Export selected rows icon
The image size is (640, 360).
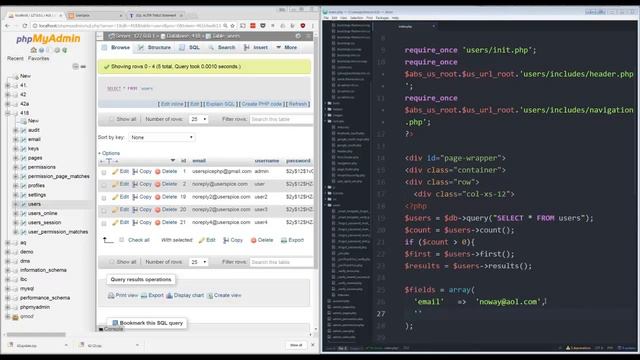click(x=284, y=240)
